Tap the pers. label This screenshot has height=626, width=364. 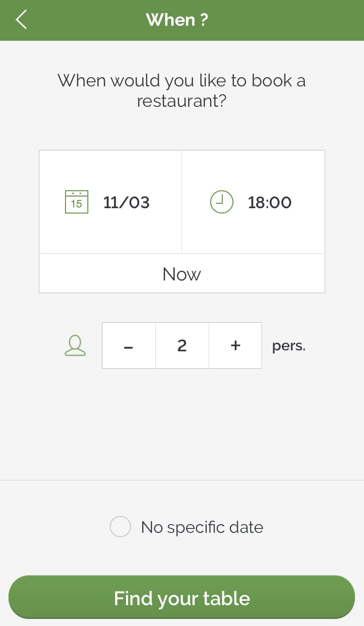pos(289,346)
